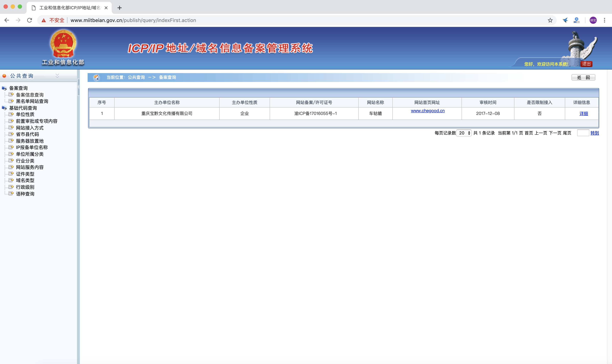
Task: Click the 黑名单网站查询 icon in sidebar
Action: (x=11, y=101)
